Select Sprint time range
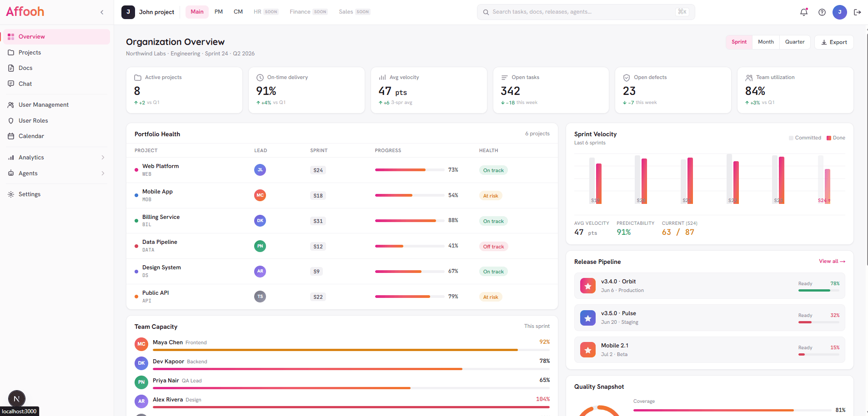This screenshot has width=868, height=416. (x=739, y=42)
